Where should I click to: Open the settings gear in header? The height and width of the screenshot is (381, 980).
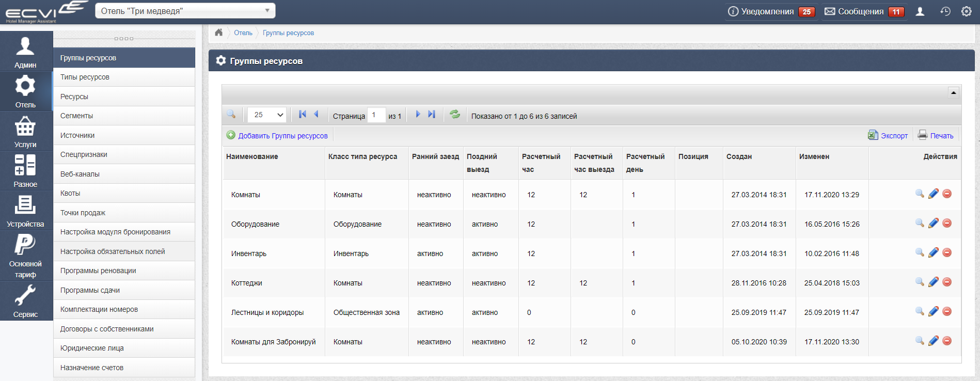click(x=967, y=11)
